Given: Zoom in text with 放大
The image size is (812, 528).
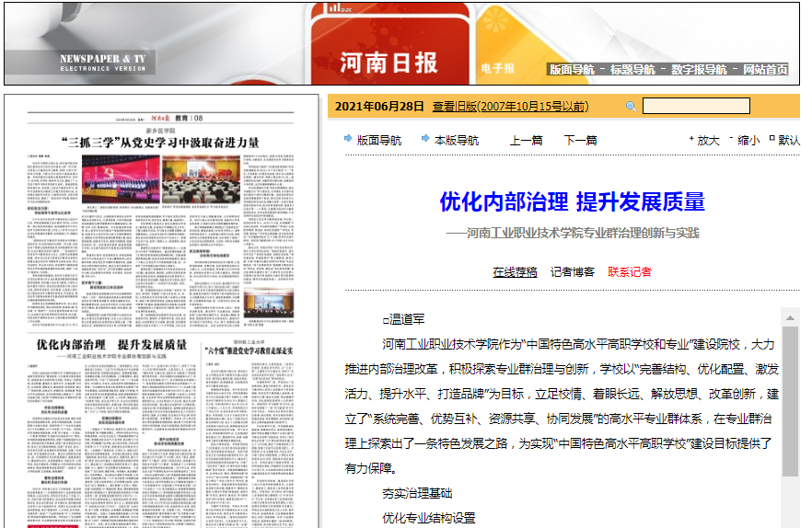Looking at the screenshot, I should coord(707,141).
